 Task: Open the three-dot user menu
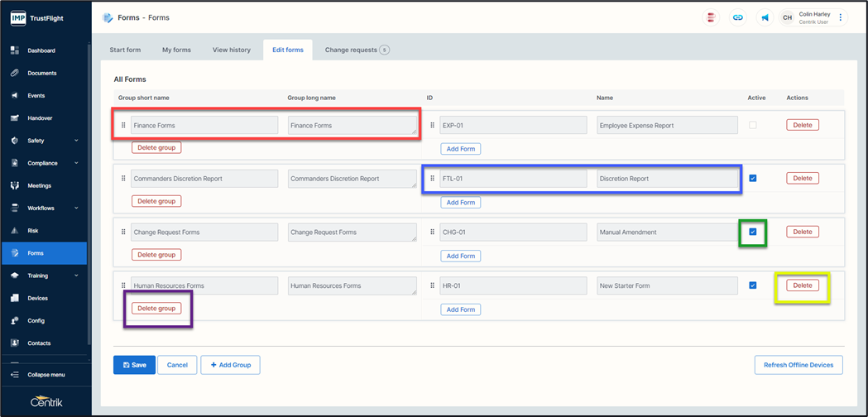pos(841,17)
